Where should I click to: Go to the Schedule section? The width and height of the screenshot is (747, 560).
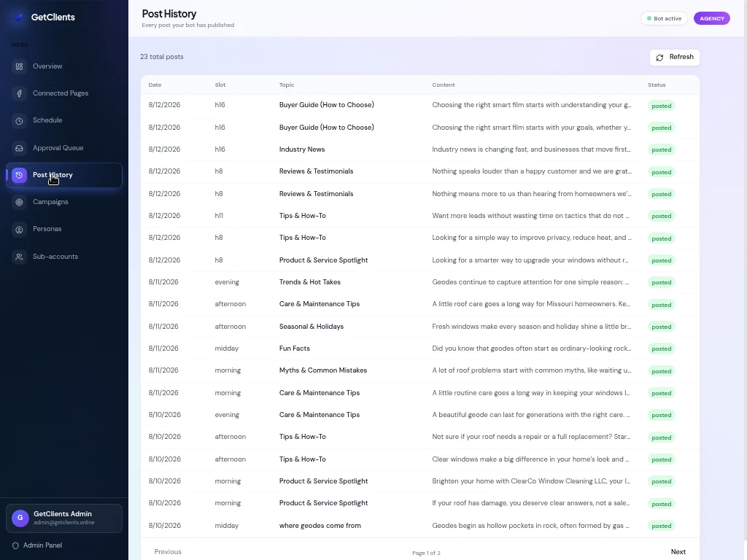[x=64, y=120]
